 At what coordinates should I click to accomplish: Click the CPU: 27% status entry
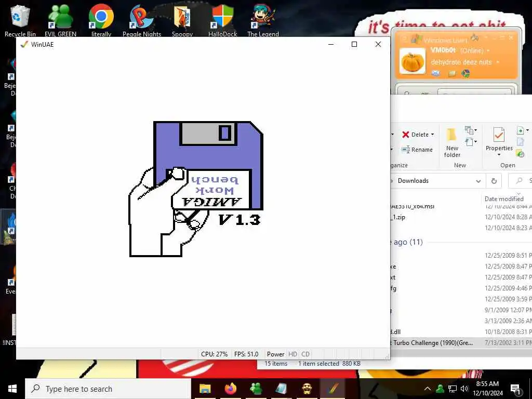[214, 354]
